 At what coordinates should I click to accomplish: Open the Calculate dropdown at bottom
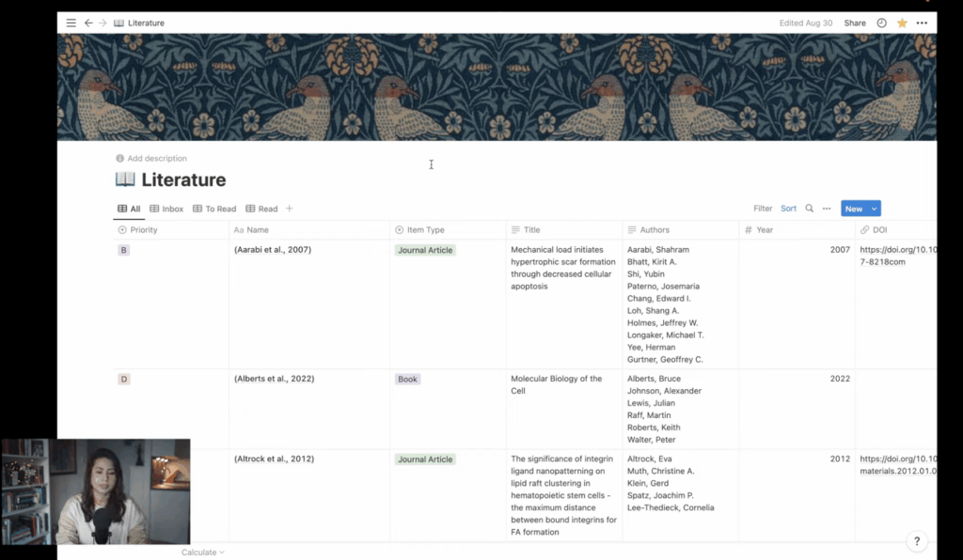point(203,552)
